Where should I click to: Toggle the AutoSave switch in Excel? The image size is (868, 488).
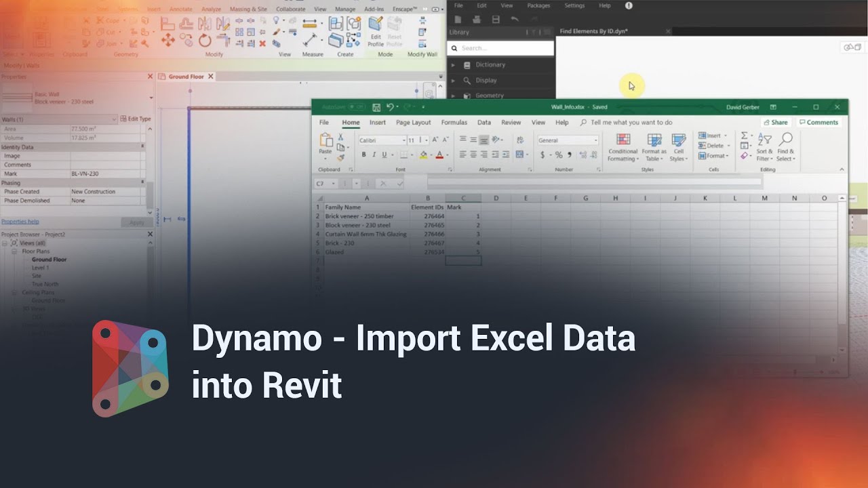357,107
